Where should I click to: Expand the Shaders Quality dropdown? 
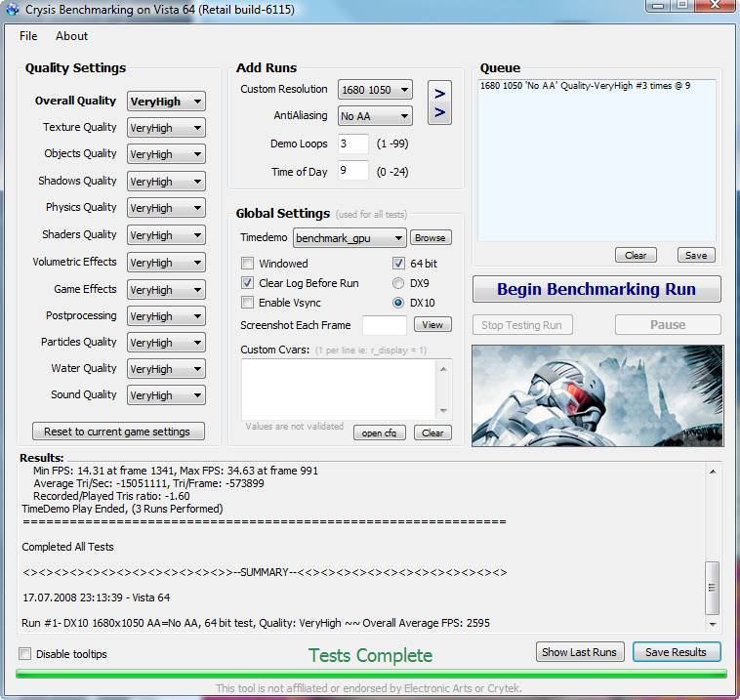tap(166, 235)
